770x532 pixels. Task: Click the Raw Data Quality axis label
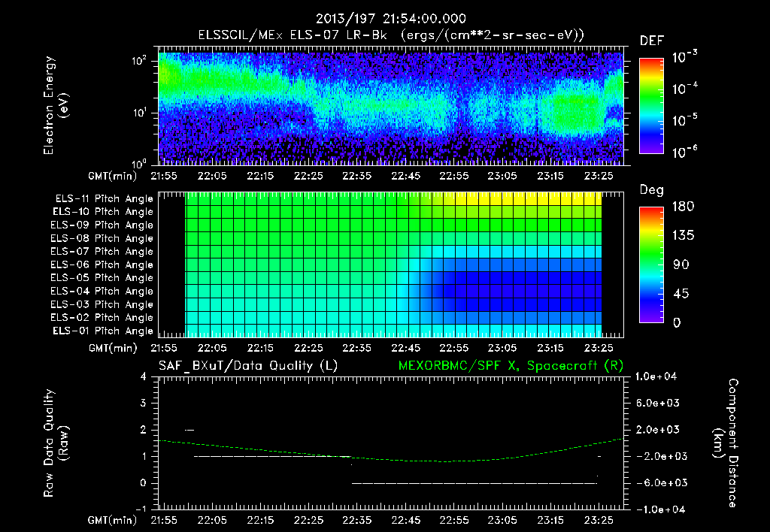[x=56, y=443]
